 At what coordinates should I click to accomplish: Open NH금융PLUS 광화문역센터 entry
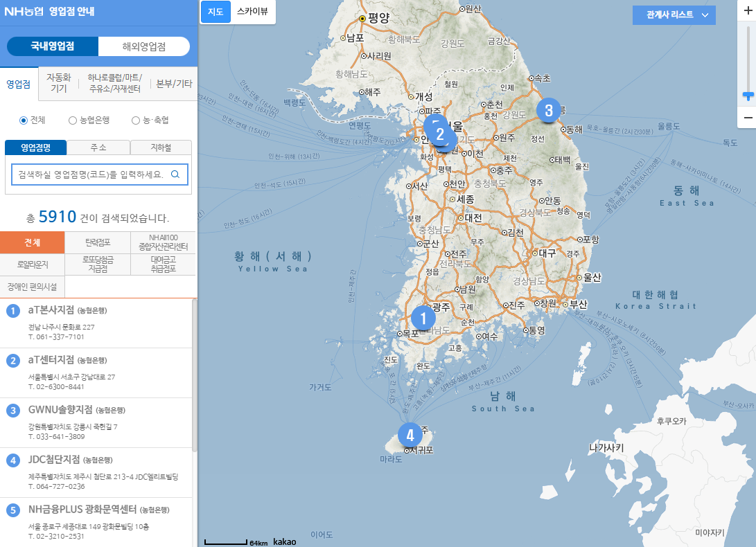click(96, 523)
